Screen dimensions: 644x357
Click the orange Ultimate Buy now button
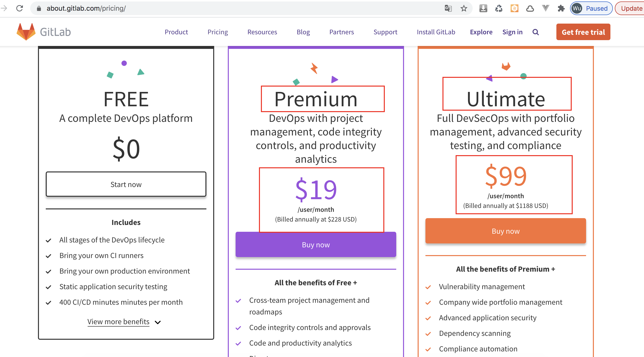pyautogui.click(x=506, y=231)
